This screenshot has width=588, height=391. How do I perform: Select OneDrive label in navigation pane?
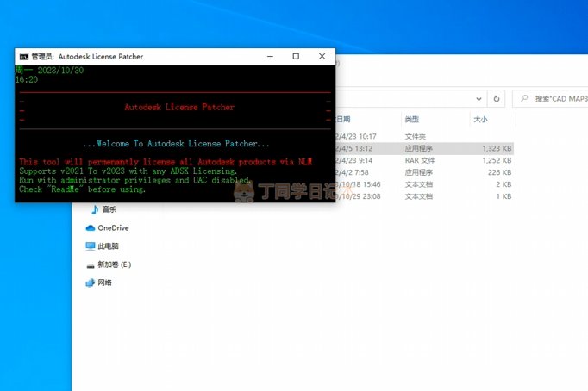pyautogui.click(x=113, y=227)
